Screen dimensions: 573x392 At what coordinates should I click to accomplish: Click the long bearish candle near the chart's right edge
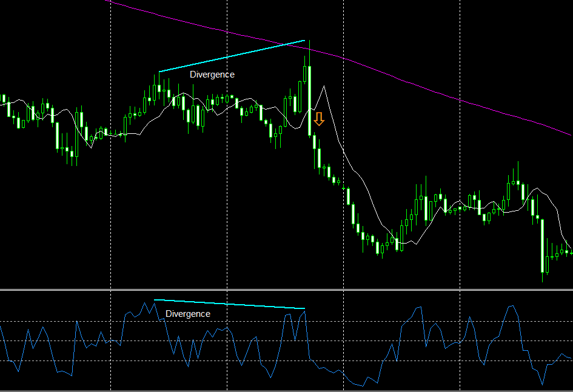pyautogui.click(x=542, y=245)
